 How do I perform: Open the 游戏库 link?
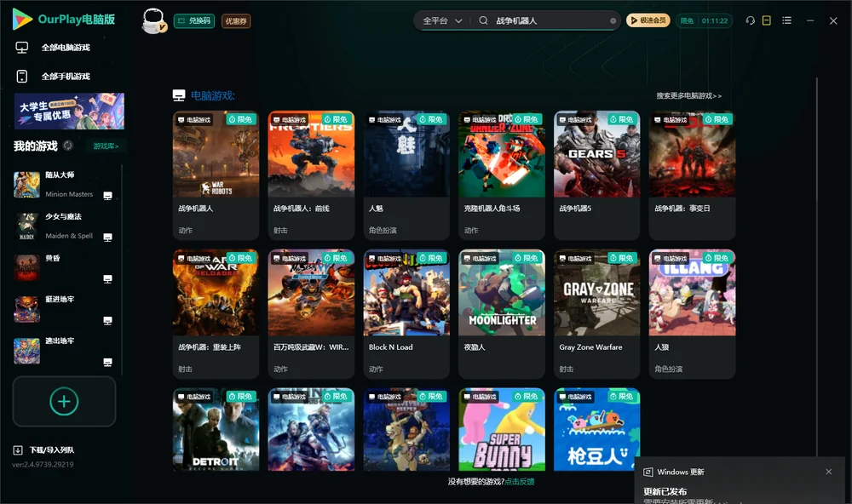click(106, 146)
